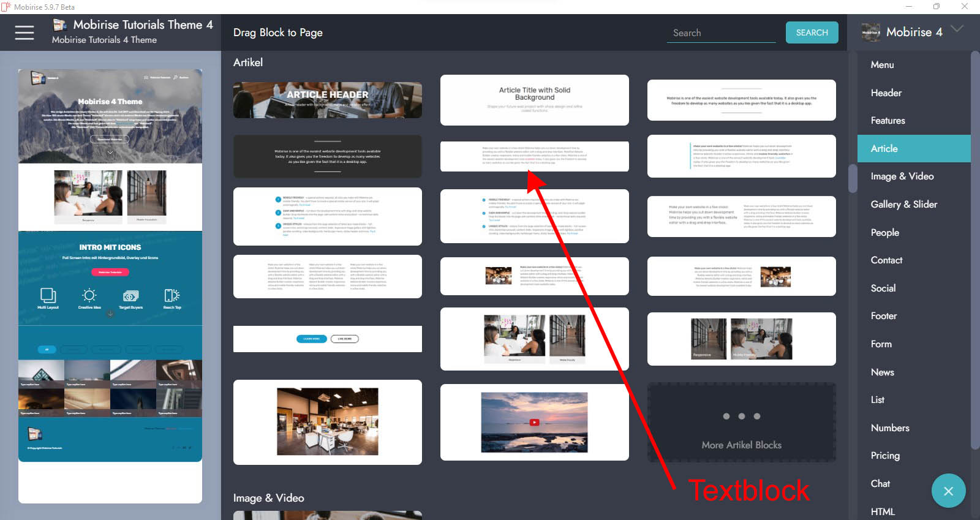
Task: Click the three dots More Artikel Blocks
Action: coord(741,416)
